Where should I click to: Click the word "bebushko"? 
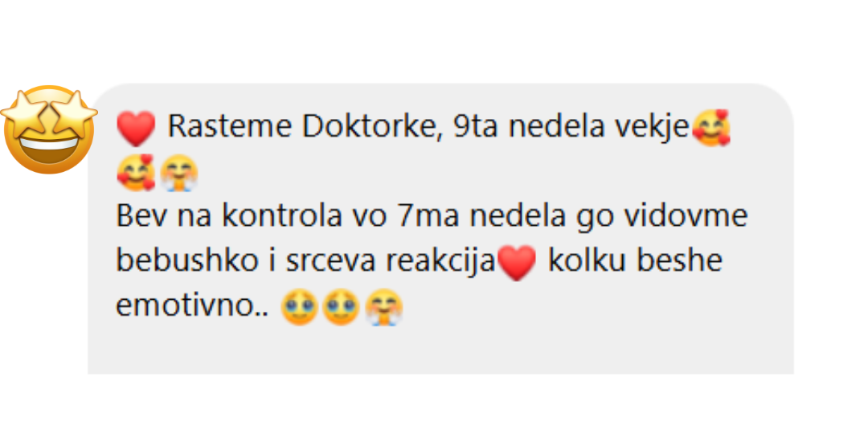click(186, 261)
